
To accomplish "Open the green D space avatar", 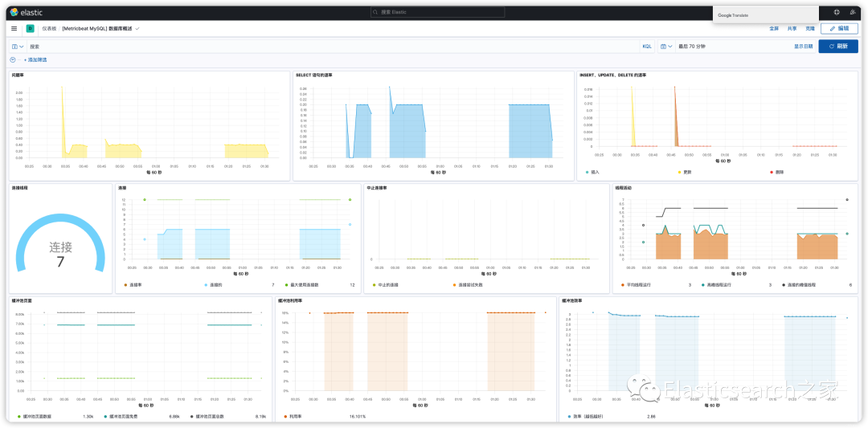I will click(30, 28).
